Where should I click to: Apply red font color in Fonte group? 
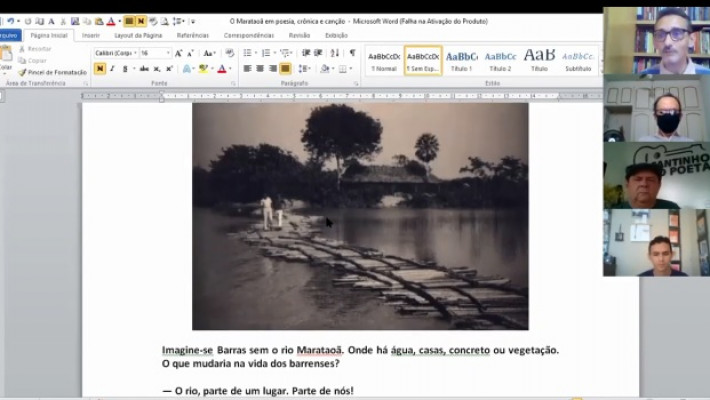pos(222,69)
